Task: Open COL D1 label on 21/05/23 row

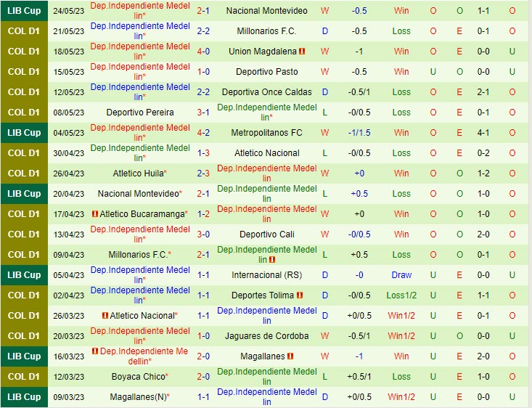Action: [24, 31]
